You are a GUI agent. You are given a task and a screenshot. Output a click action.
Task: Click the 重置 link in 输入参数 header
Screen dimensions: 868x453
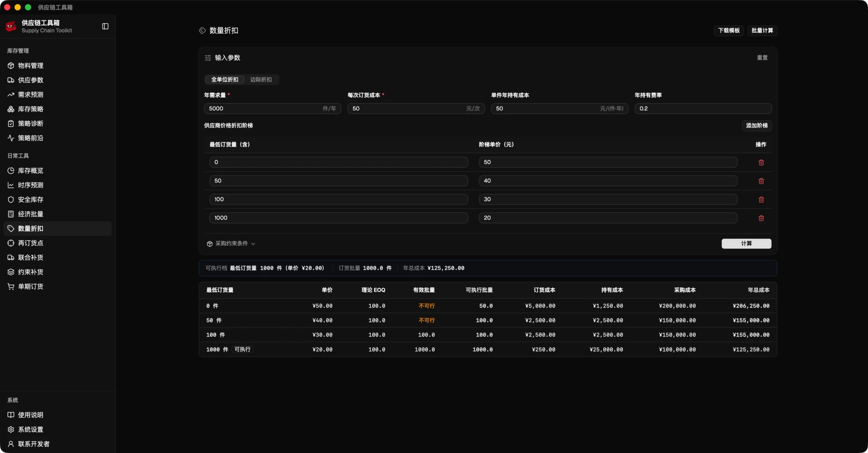point(762,58)
